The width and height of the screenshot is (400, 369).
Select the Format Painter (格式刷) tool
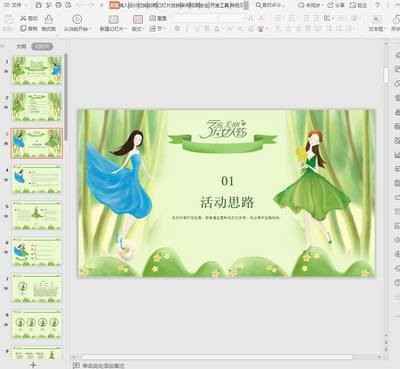click(49, 23)
